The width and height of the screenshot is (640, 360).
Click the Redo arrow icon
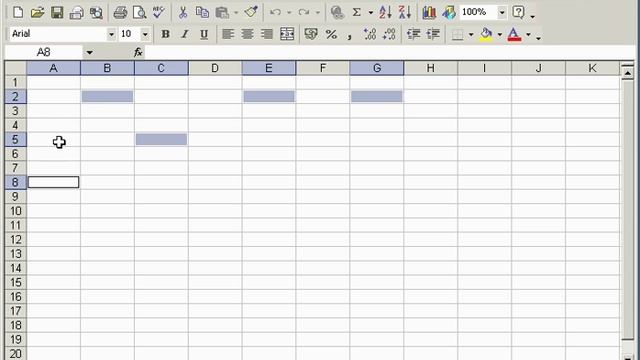pos(304,13)
